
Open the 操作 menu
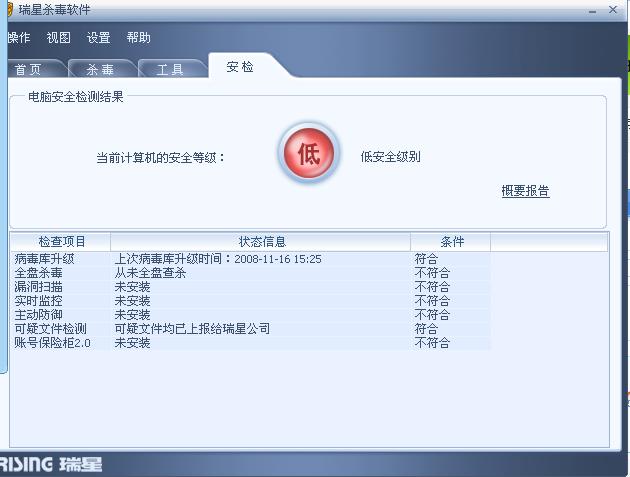click(x=19, y=38)
